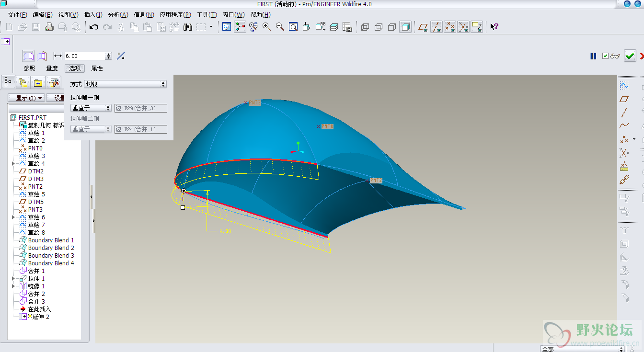Click the Datum Point tool in right toolbar

(624, 139)
